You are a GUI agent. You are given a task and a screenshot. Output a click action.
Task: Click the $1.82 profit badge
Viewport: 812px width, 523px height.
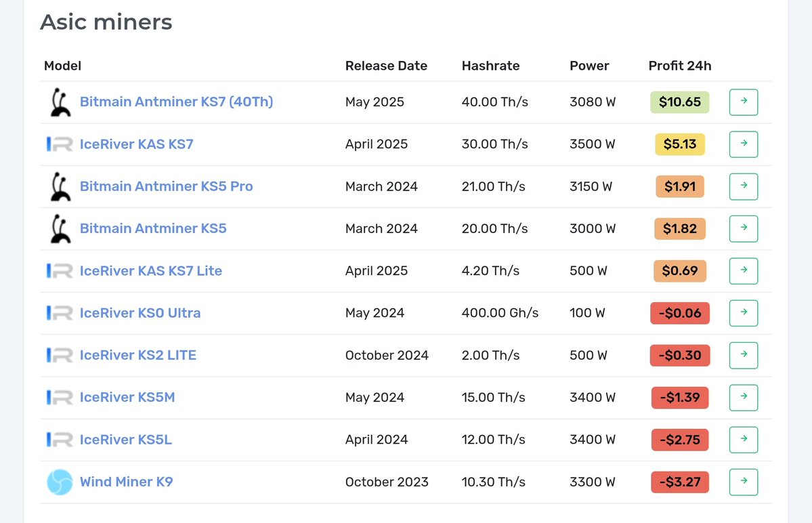click(680, 228)
